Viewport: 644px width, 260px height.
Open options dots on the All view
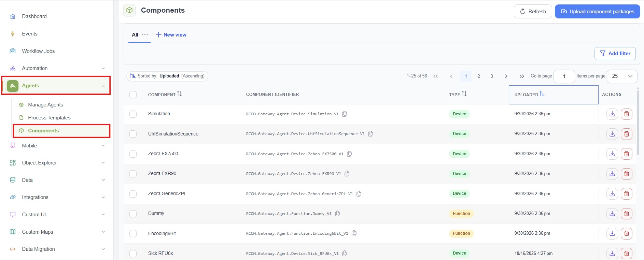(x=145, y=34)
